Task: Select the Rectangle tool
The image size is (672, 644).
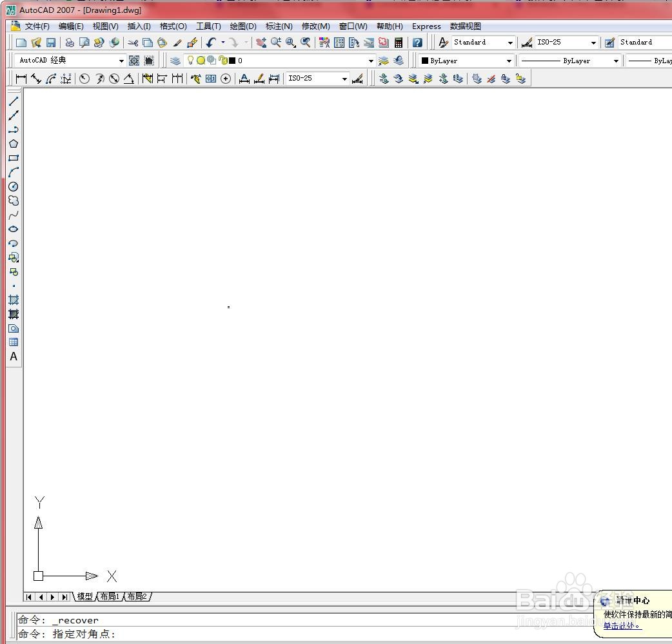Action: click(14, 158)
